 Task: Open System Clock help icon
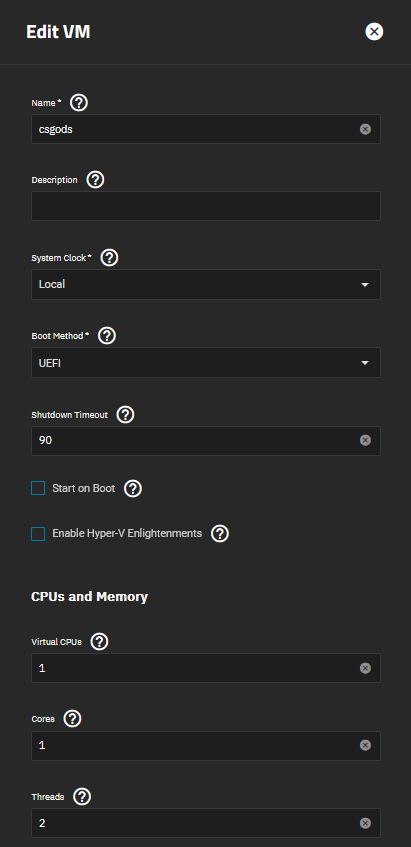110,258
